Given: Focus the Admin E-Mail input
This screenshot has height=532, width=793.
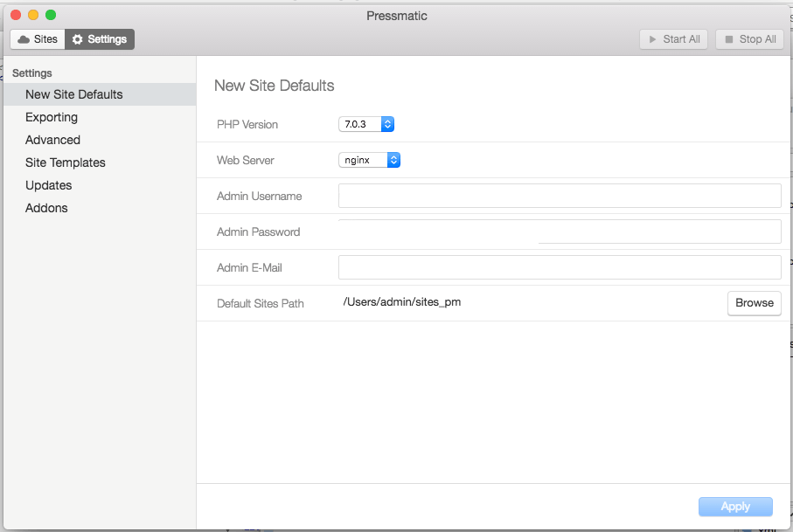Looking at the screenshot, I should click(560, 267).
